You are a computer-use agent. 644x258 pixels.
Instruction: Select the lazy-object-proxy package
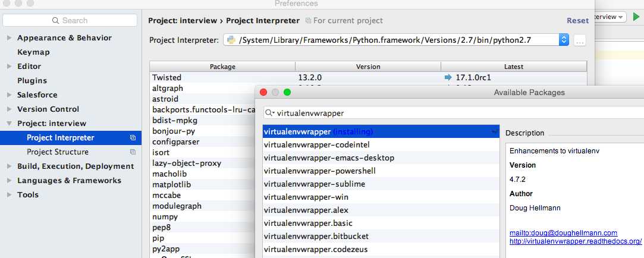pos(187,163)
